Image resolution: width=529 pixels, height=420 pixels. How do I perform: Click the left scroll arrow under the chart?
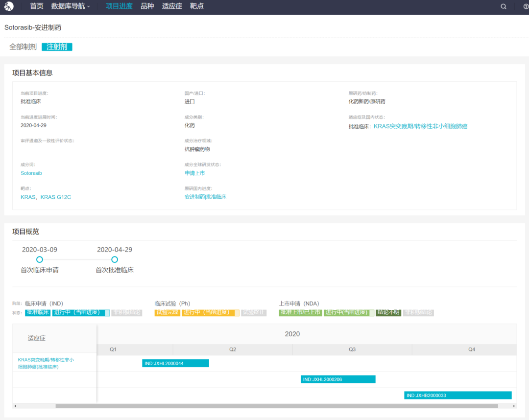[15, 406]
